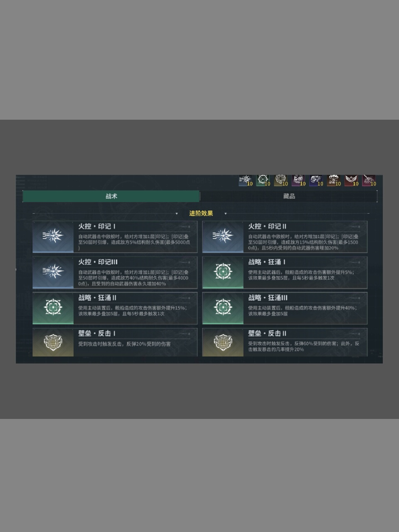Click the 壁垒・反击 I shield icon
Screen dimensions: 399x532
(x=53, y=342)
